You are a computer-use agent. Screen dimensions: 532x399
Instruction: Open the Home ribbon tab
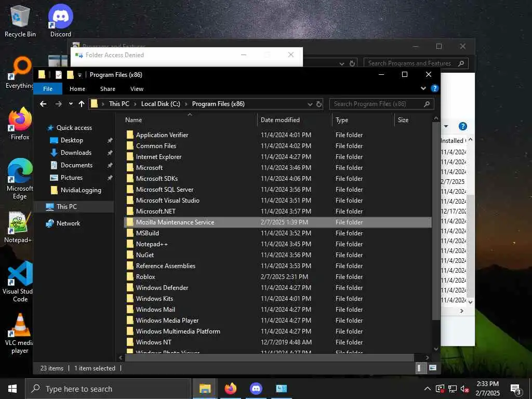click(x=77, y=88)
